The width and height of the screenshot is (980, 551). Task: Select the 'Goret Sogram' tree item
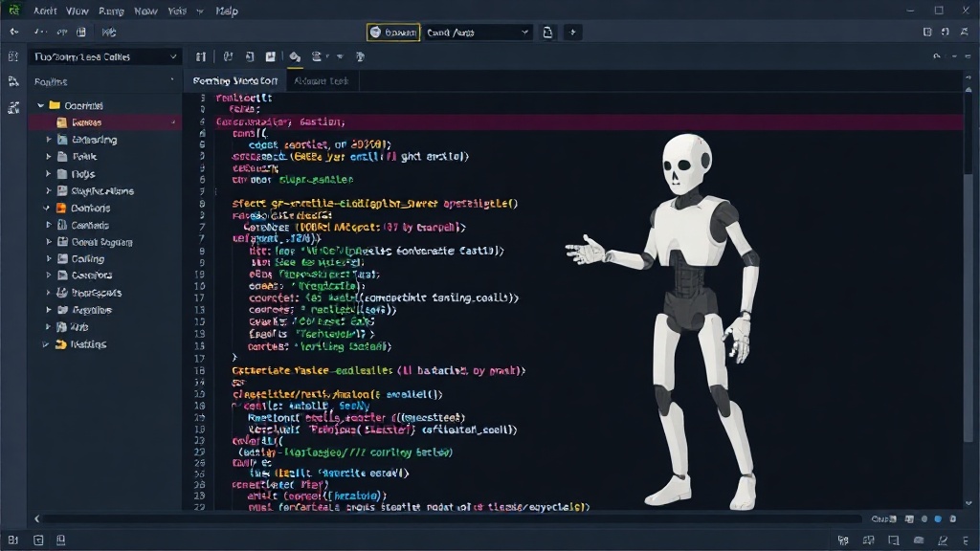tap(101, 242)
